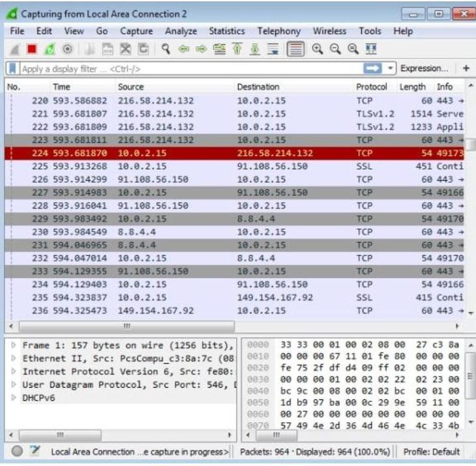Select packet 225 SSL row

234,166
